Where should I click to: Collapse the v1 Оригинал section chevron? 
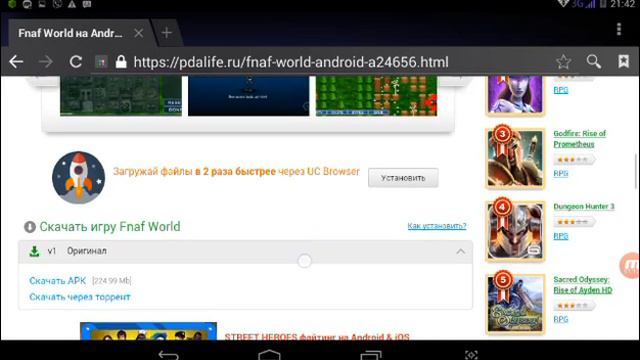(x=460, y=251)
